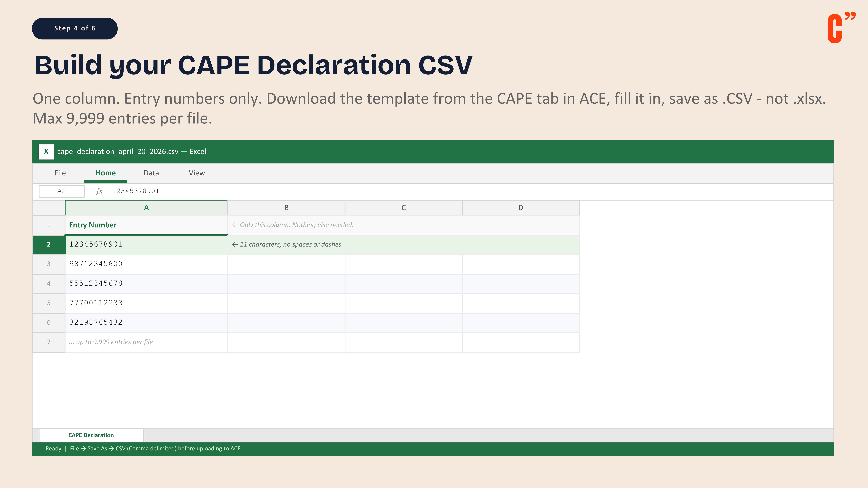Select column B header
This screenshot has width=868, height=488.
point(286,208)
